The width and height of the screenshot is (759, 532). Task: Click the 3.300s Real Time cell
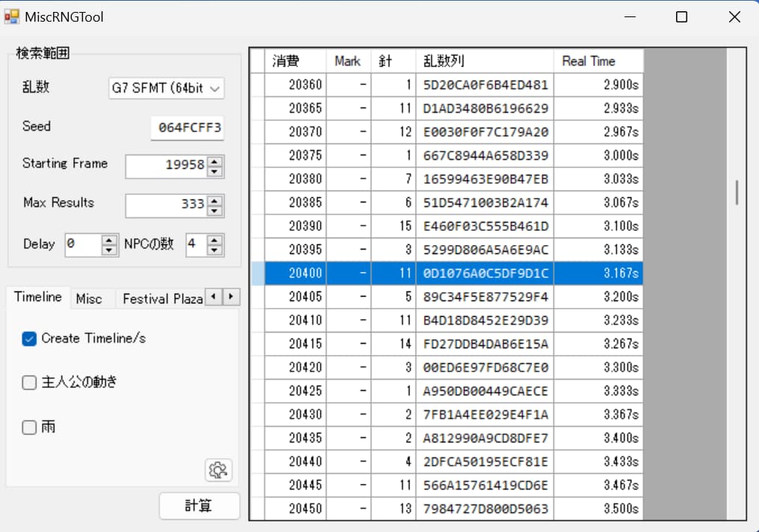coord(598,368)
